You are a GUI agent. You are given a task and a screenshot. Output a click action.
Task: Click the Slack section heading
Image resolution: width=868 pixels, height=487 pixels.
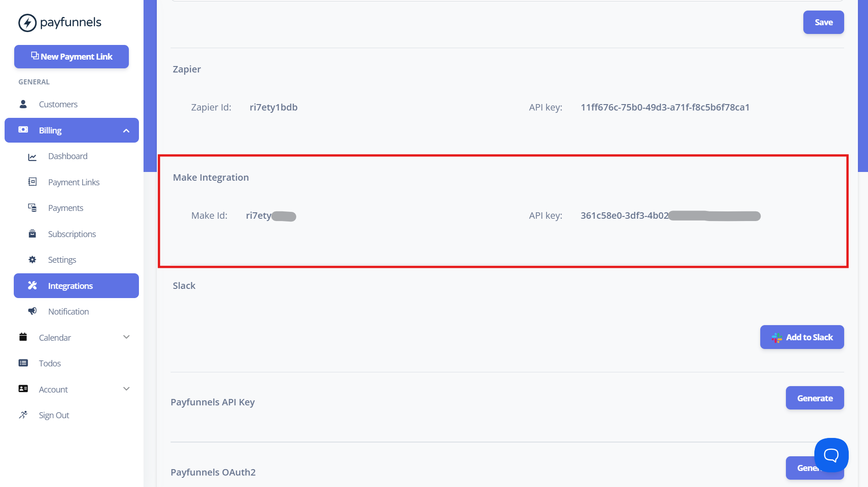tap(184, 286)
